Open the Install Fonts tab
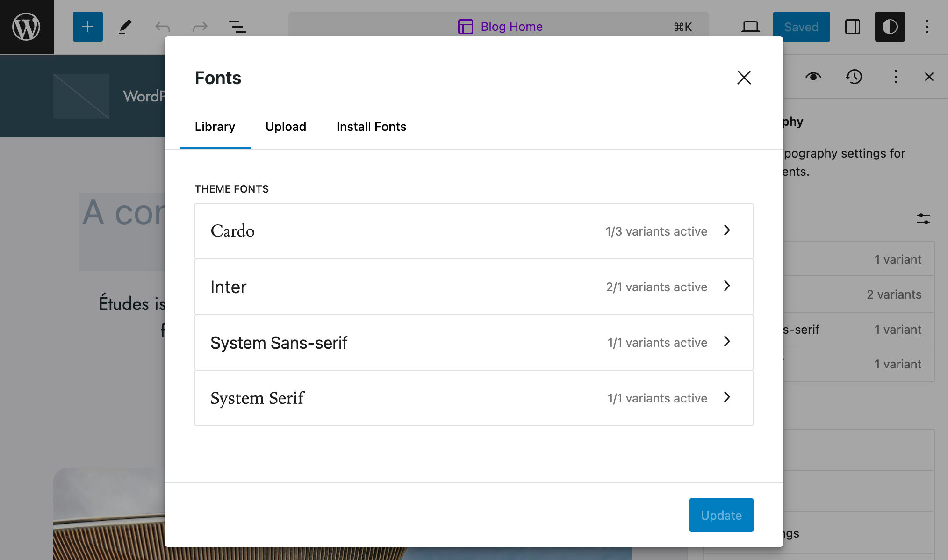 tap(371, 127)
